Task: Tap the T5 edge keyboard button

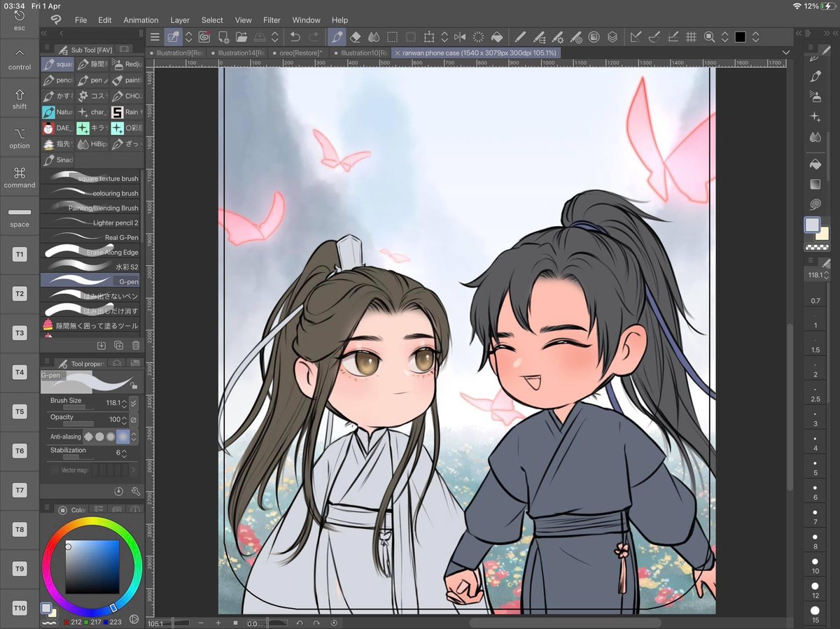Action: coord(20,411)
